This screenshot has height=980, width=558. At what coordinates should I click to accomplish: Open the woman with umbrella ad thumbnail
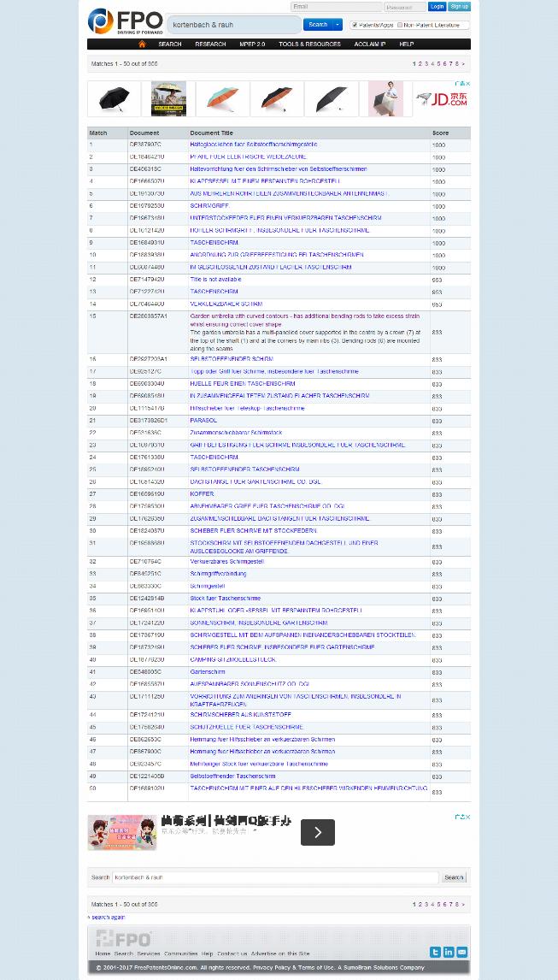tap(385, 98)
